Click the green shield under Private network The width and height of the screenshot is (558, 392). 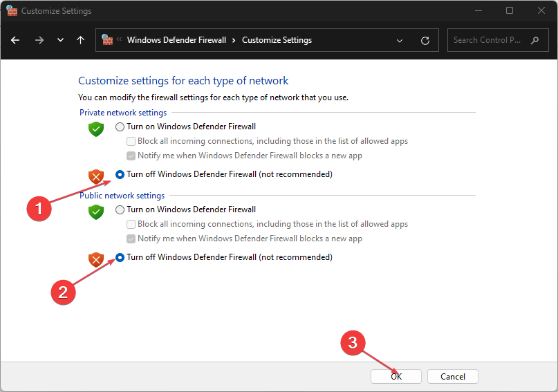[x=96, y=129]
